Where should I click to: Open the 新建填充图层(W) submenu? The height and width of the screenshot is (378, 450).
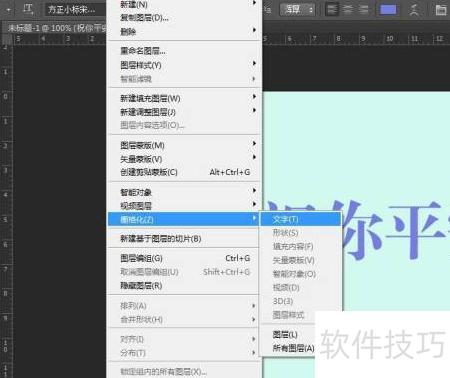pos(184,98)
